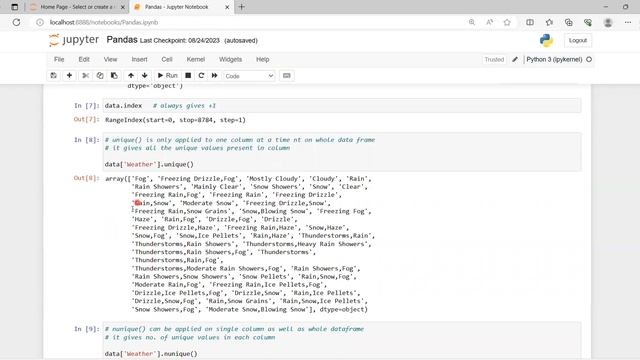Viewport: 640px width, 360px height.
Task: Click the Out[8] output prompt
Action: (x=87, y=178)
